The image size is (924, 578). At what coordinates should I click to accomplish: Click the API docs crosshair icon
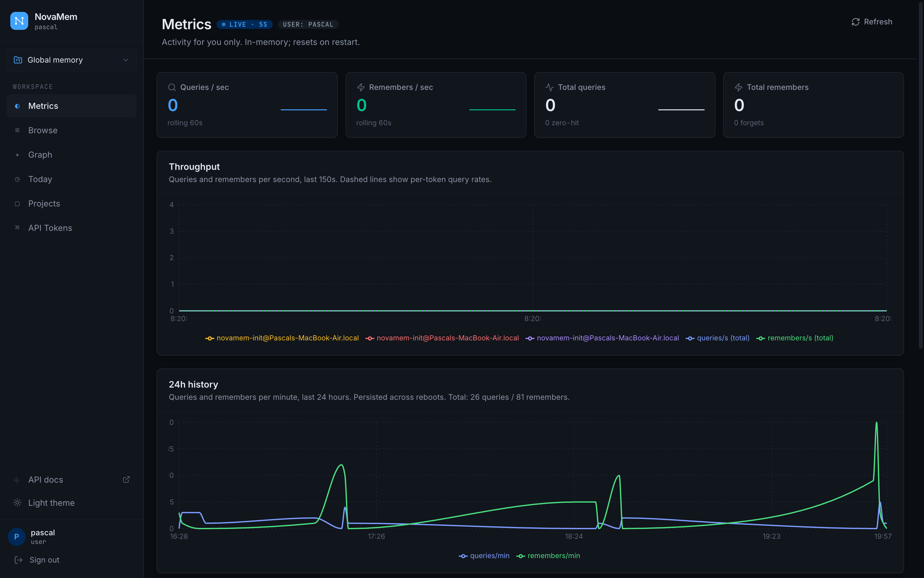(16, 480)
